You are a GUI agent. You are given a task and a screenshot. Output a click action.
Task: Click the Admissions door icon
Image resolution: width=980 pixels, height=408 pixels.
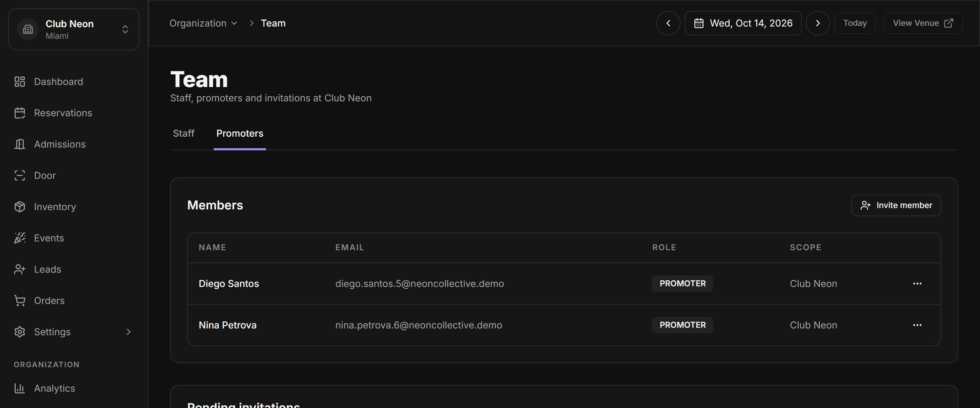pos(20,144)
